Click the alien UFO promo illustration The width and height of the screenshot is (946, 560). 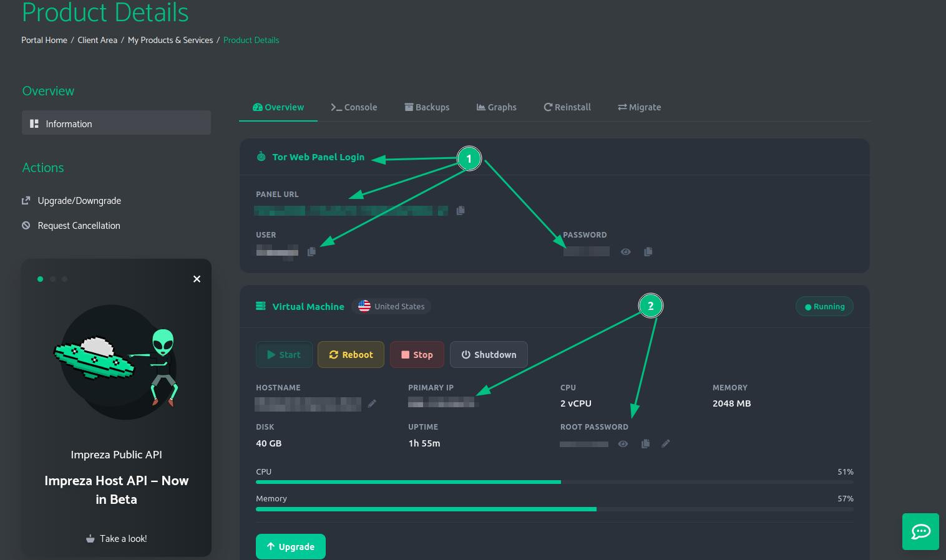point(117,362)
